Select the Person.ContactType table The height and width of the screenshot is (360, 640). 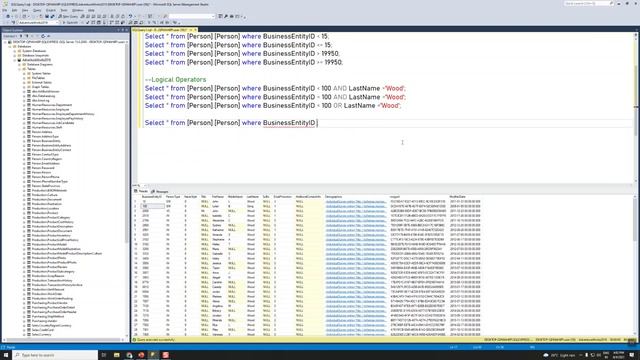click(45, 154)
